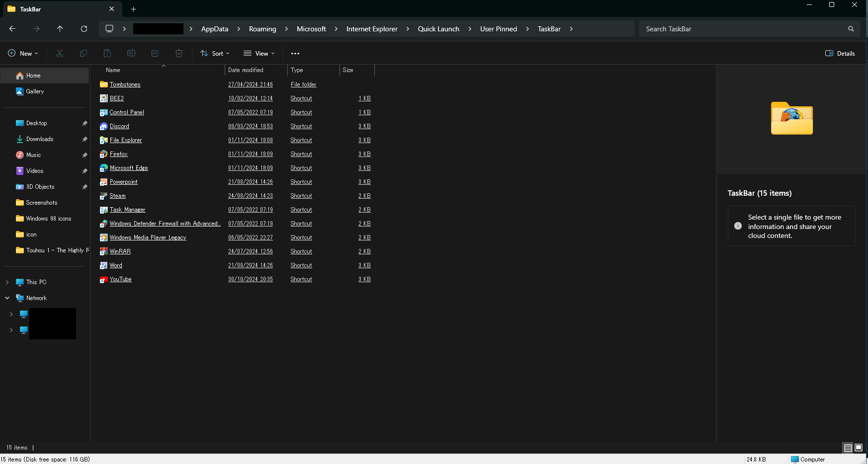Select the WinRAR shortcut icon
The width and height of the screenshot is (868, 464).
point(104,251)
